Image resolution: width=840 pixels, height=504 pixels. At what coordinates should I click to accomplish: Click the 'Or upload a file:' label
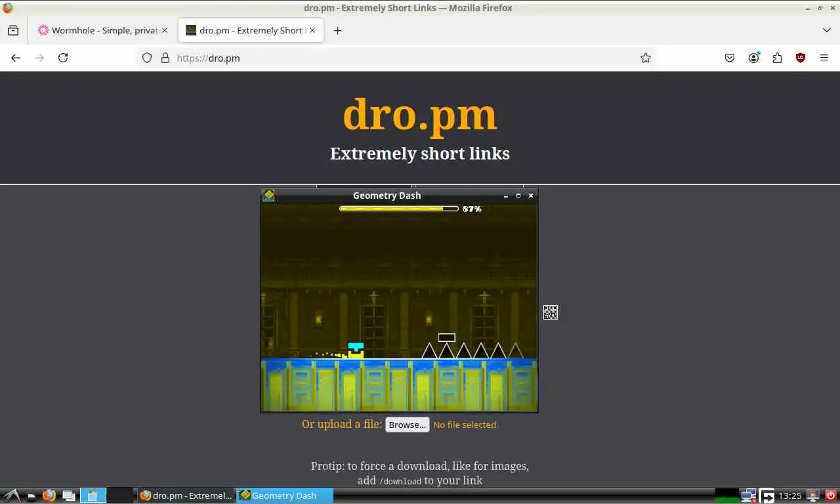342,424
